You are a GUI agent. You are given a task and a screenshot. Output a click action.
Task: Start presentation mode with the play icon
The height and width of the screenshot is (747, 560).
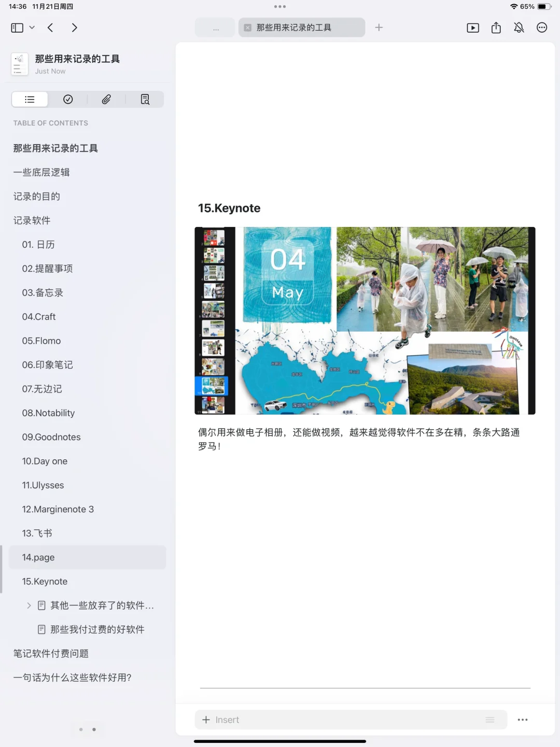click(x=473, y=27)
